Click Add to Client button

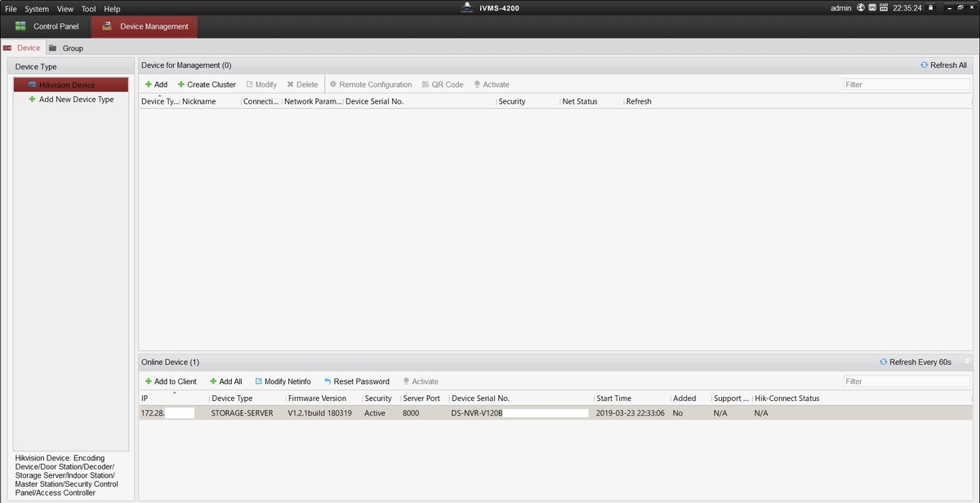coord(171,381)
